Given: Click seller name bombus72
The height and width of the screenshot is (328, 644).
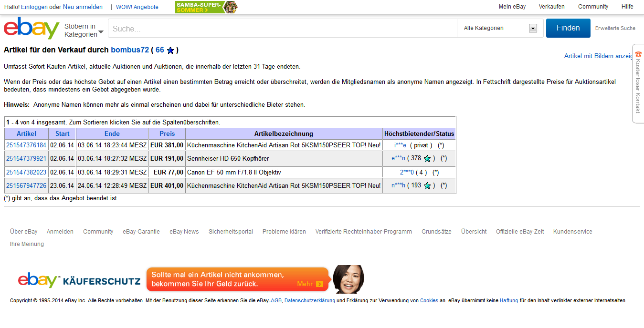Looking at the screenshot, I should pos(130,50).
